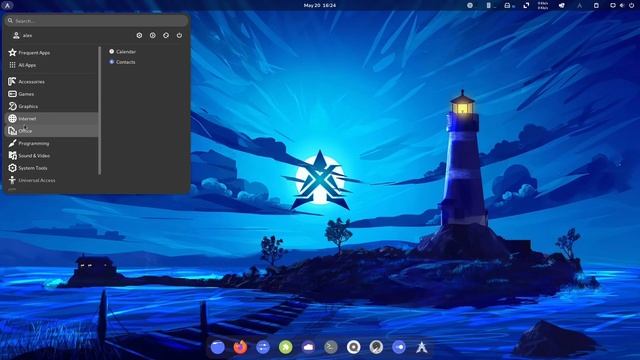Launch Firefox from the dock
Screen dimensions: 640x360
(x=240, y=347)
